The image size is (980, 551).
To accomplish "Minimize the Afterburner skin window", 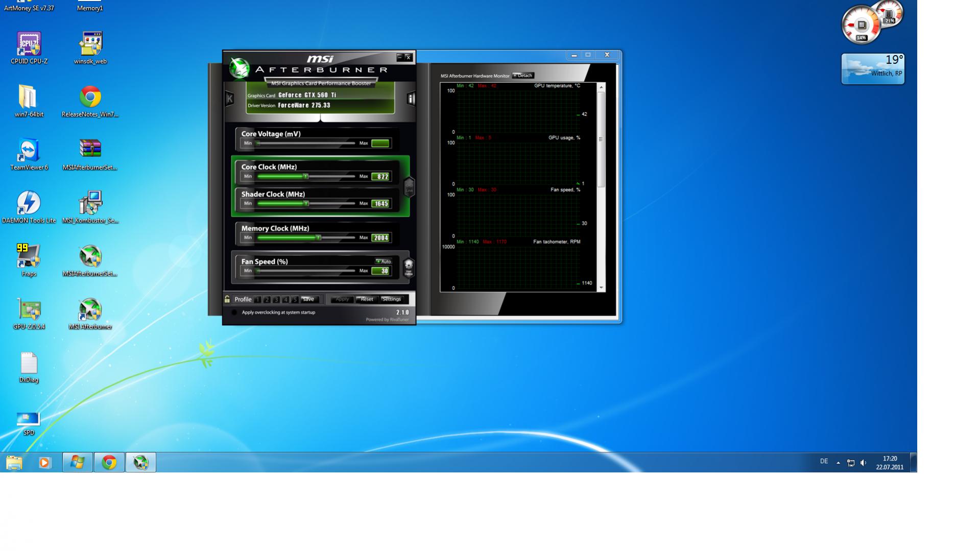I will pyautogui.click(x=400, y=57).
